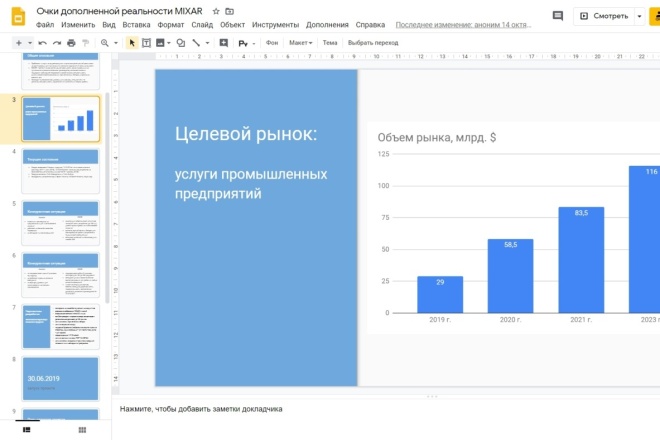Click the Смотреть present button
This screenshot has height=440, width=660.
(x=604, y=16)
